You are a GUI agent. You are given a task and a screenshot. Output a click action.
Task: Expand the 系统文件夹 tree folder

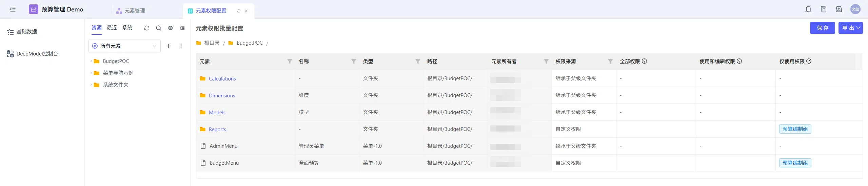coord(91,85)
